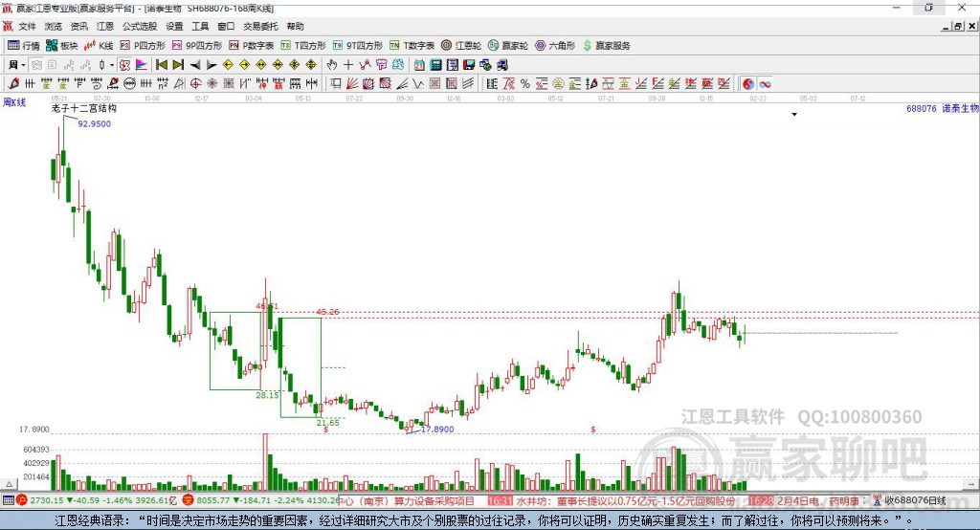Toggle the yin-yang red blue icon
This screenshot has height=530, width=980.
coord(748,84)
